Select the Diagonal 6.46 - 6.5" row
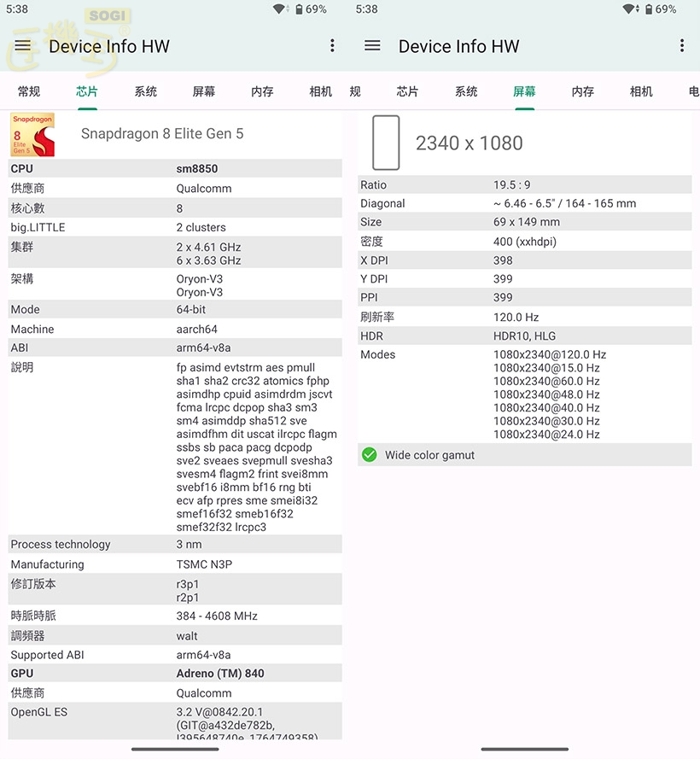The width and height of the screenshot is (700, 759). (525, 203)
